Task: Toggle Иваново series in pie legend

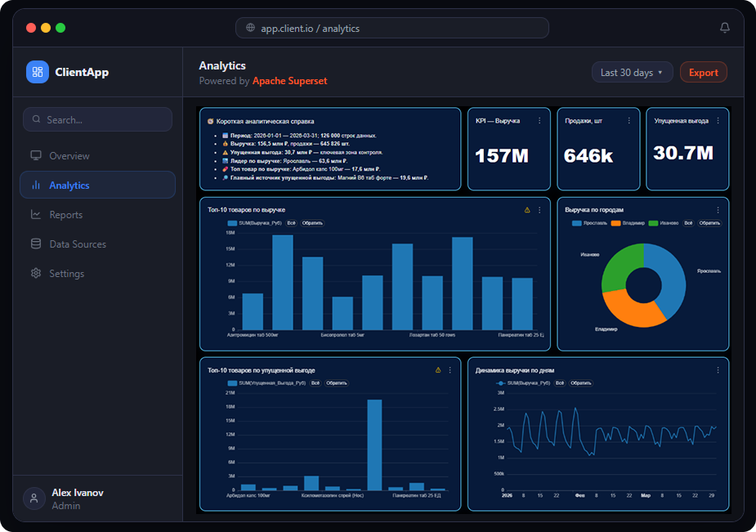Action: point(664,223)
